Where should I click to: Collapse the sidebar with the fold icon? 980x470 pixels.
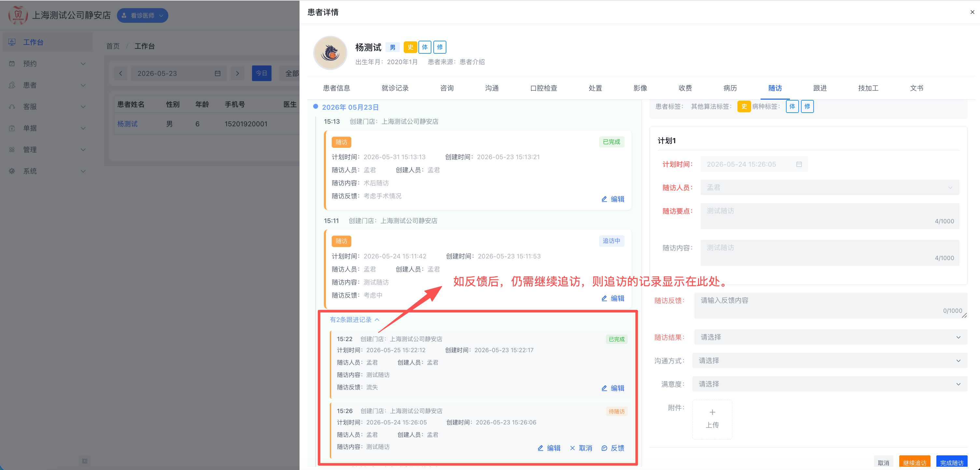84,461
